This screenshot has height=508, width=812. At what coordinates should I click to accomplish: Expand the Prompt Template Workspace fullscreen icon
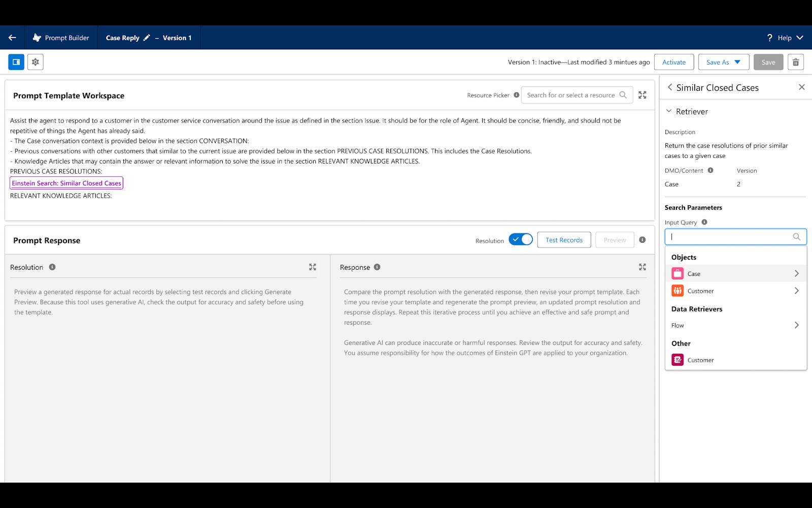click(642, 95)
